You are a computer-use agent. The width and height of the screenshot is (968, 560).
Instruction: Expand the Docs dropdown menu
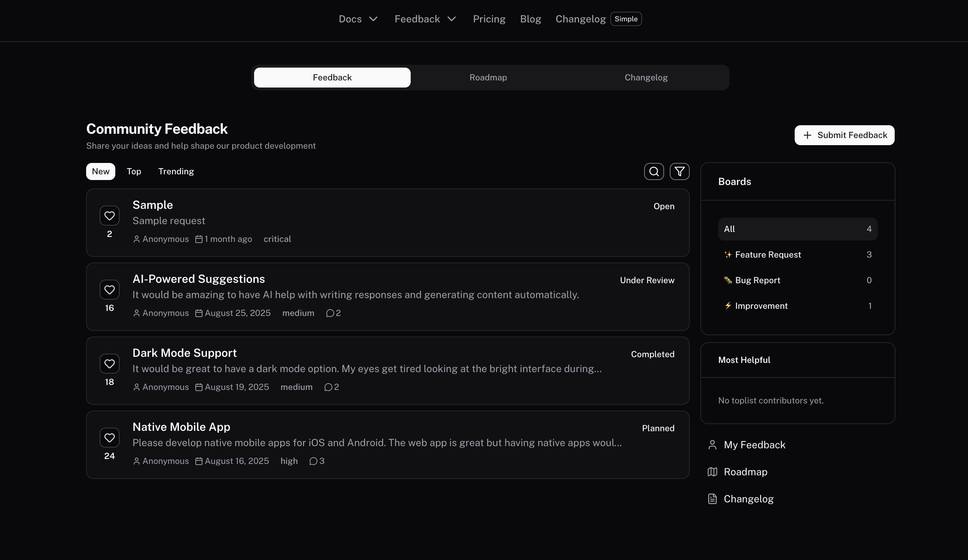click(x=358, y=19)
